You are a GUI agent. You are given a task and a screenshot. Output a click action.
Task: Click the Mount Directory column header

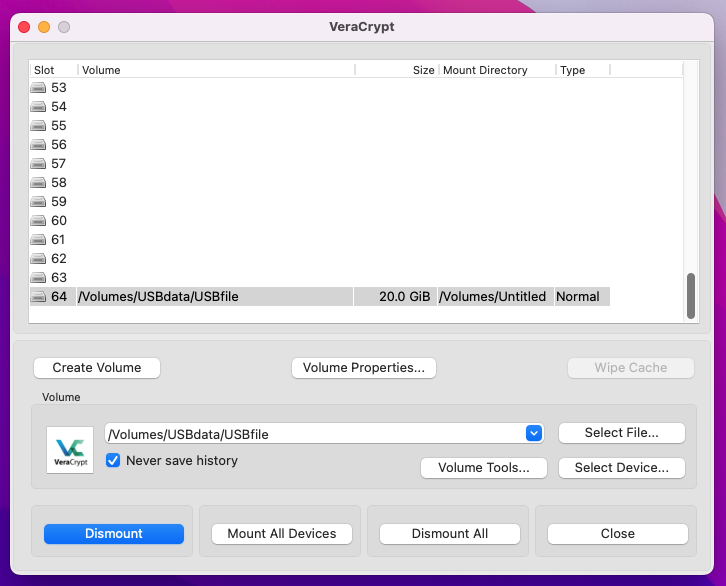[496, 71]
